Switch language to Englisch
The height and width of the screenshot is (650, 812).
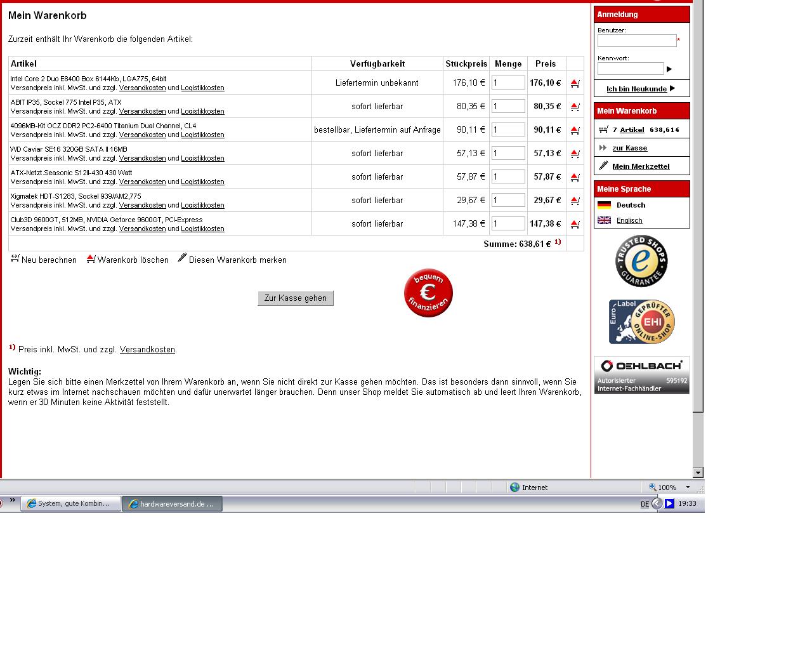tap(629, 220)
